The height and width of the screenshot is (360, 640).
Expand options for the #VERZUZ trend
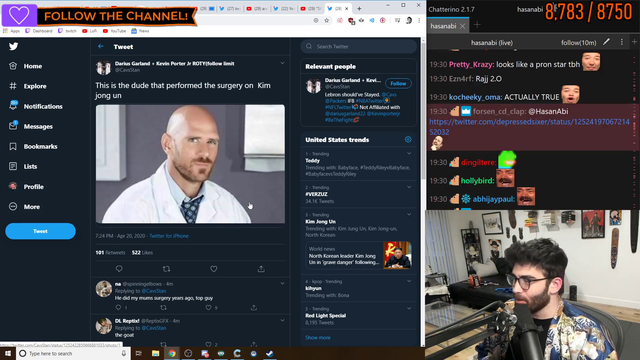[409, 187]
